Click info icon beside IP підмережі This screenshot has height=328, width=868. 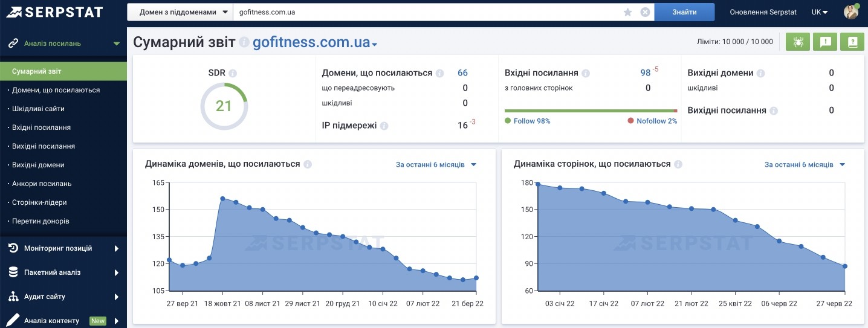(x=384, y=126)
